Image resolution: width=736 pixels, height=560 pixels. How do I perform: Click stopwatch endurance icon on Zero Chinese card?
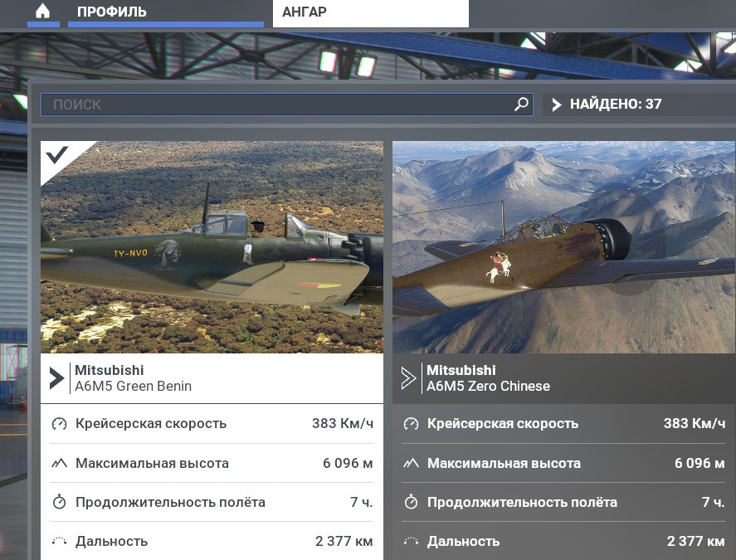tap(411, 502)
